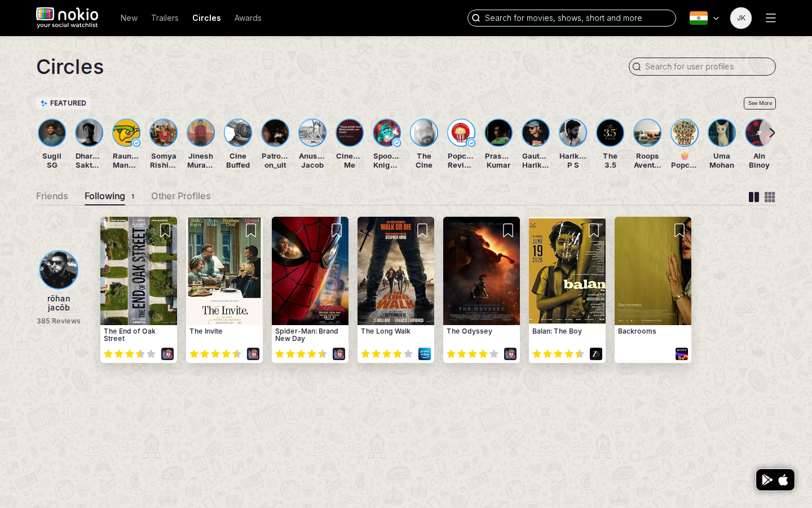
Task: Click streaming icon on Spider-Man: Brand New Day
Action: tap(339, 354)
